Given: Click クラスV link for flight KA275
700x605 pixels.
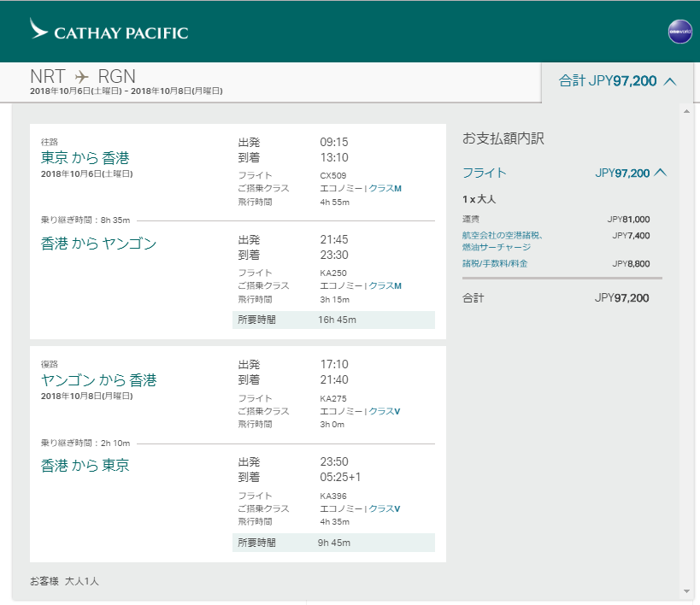Looking at the screenshot, I should coord(384,411).
